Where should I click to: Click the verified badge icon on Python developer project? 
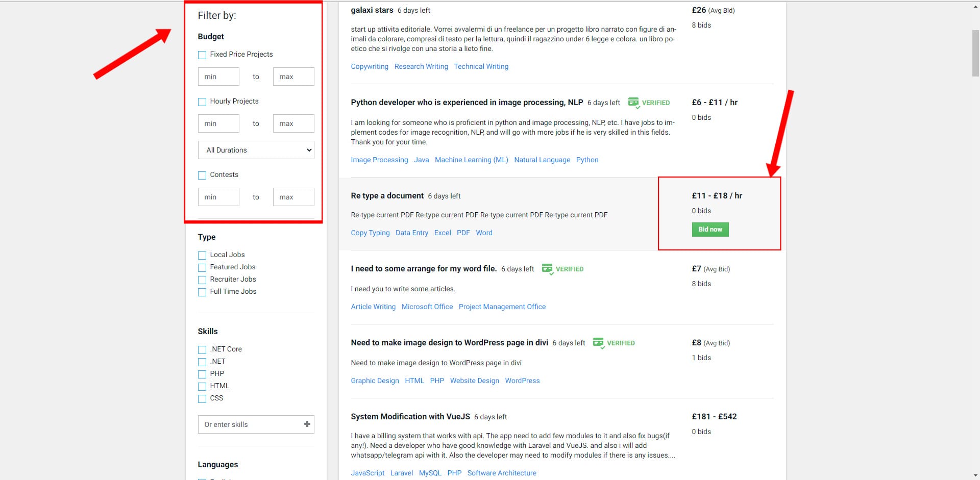point(633,103)
